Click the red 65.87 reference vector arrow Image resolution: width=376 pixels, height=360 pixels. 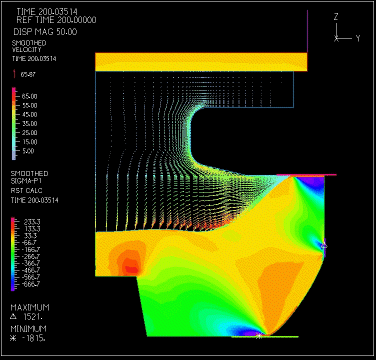pyautogui.click(x=14, y=74)
